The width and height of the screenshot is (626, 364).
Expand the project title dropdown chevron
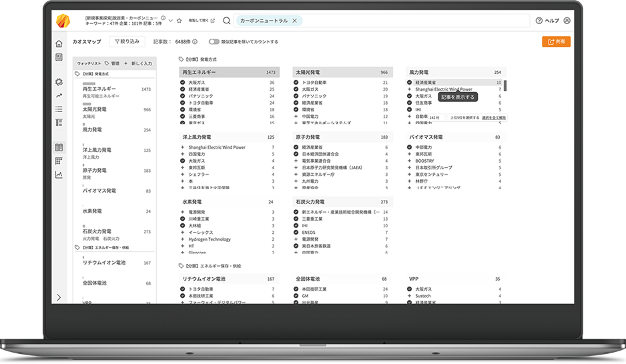[170, 21]
